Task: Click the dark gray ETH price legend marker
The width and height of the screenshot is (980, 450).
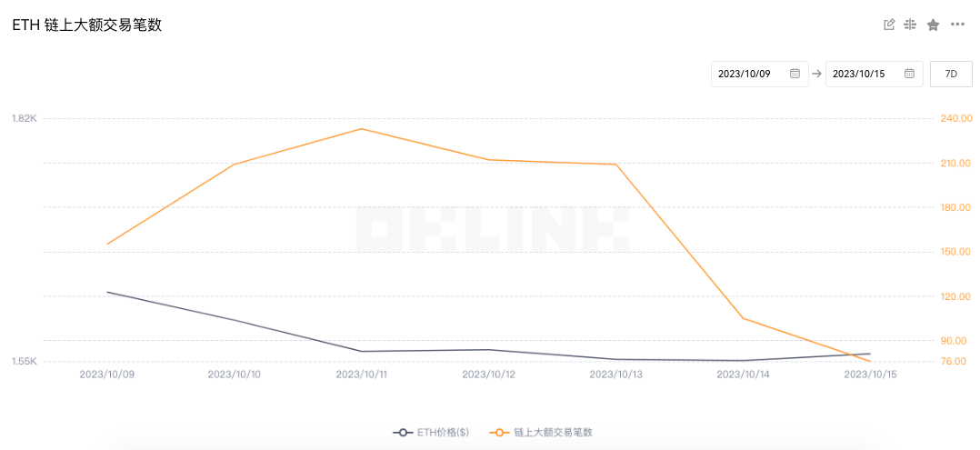Action: 402,433
